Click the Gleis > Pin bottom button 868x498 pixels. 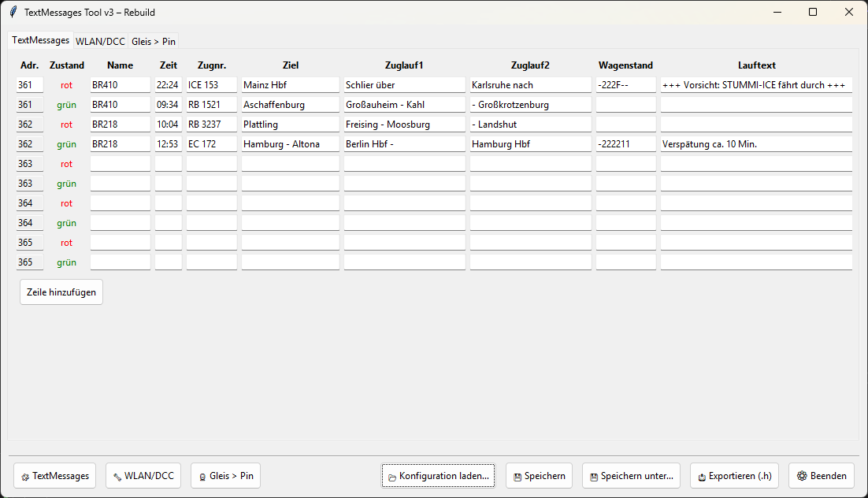(225, 476)
